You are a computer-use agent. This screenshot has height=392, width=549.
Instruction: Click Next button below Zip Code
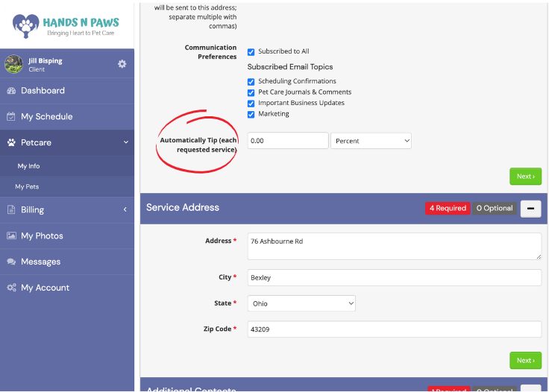coord(526,361)
